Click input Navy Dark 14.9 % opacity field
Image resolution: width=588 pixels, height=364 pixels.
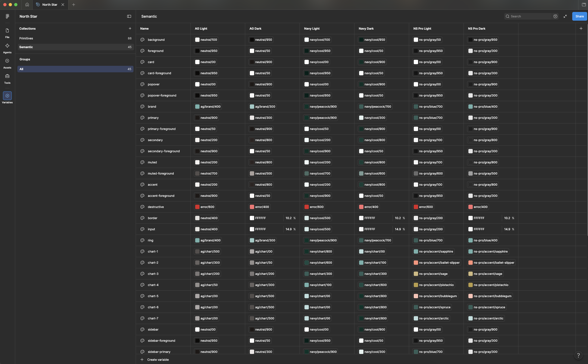[400, 229]
